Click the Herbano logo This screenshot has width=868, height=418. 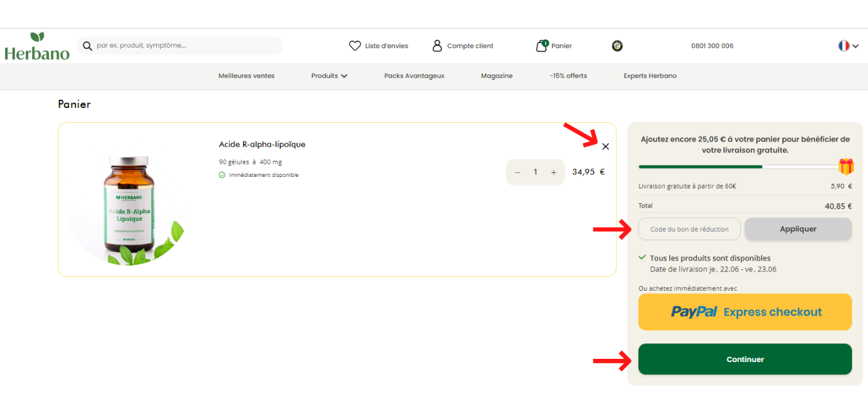pyautogui.click(x=37, y=46)
